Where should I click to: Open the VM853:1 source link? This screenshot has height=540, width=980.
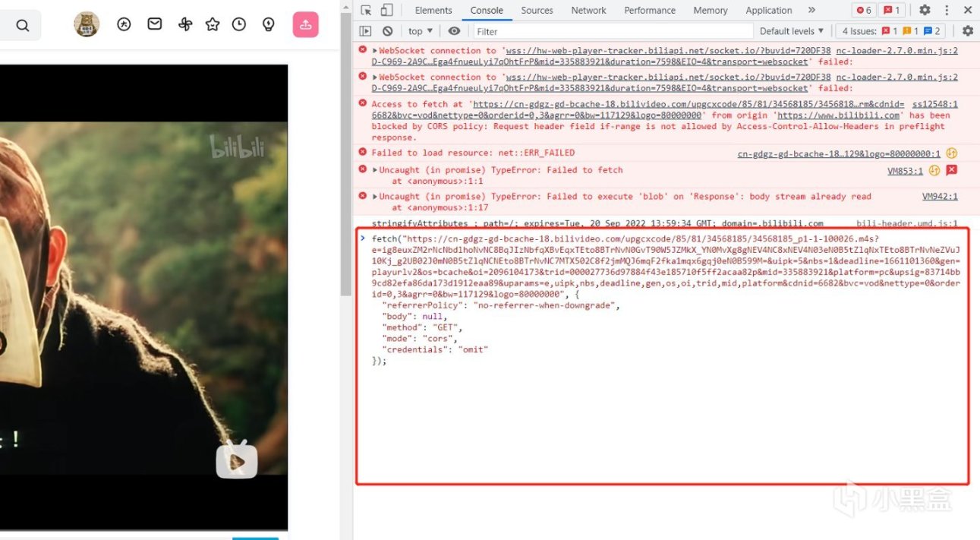click(x=905, y=171)
